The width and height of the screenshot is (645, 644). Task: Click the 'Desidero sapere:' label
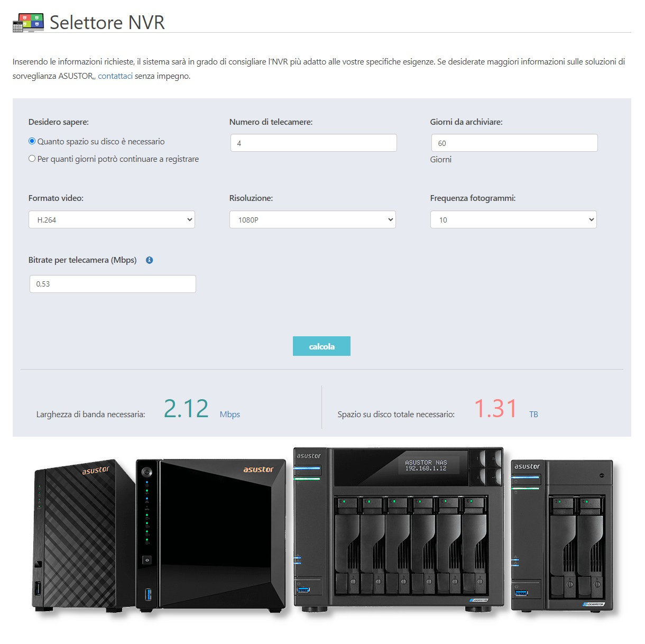coord(59,122)
